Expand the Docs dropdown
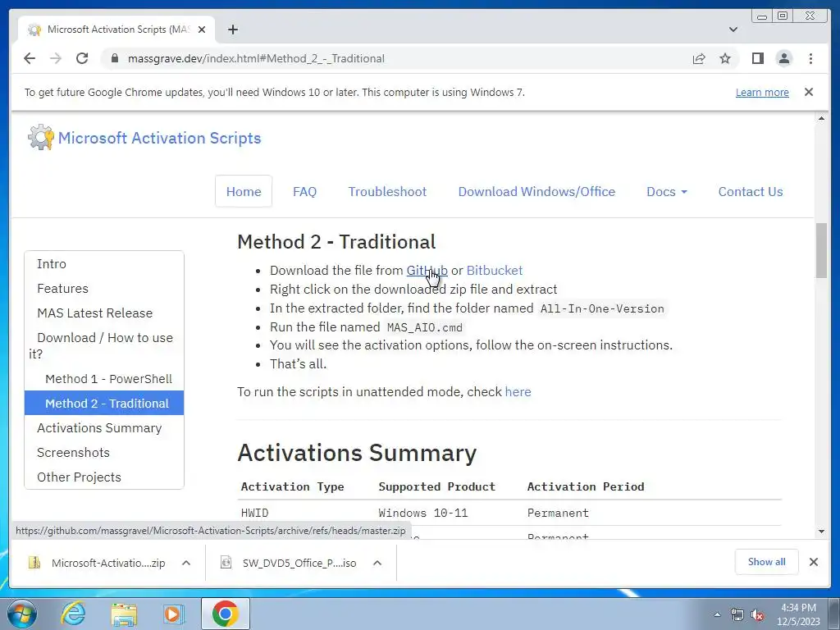Image resolution: width=840 pixels, height=630 pixels. point(666,191)
